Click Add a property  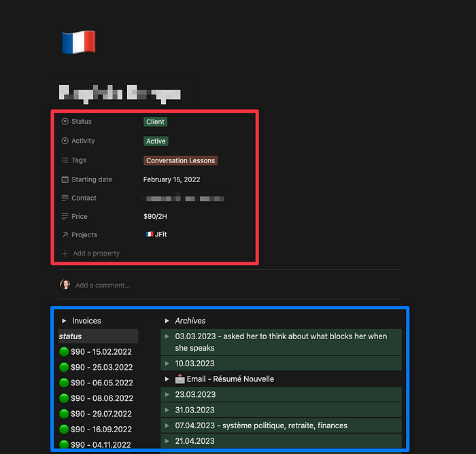tap(97, 254)
